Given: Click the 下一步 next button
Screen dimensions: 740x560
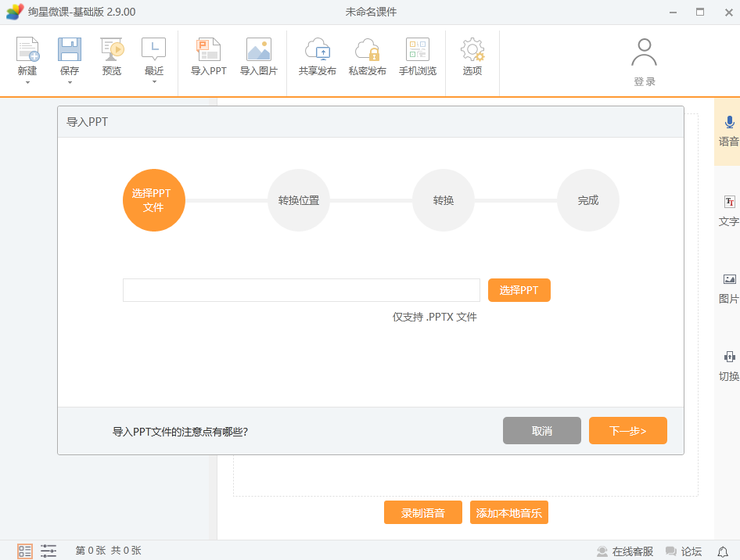Looking at the screenshot, I should click(x=627, y=431).
